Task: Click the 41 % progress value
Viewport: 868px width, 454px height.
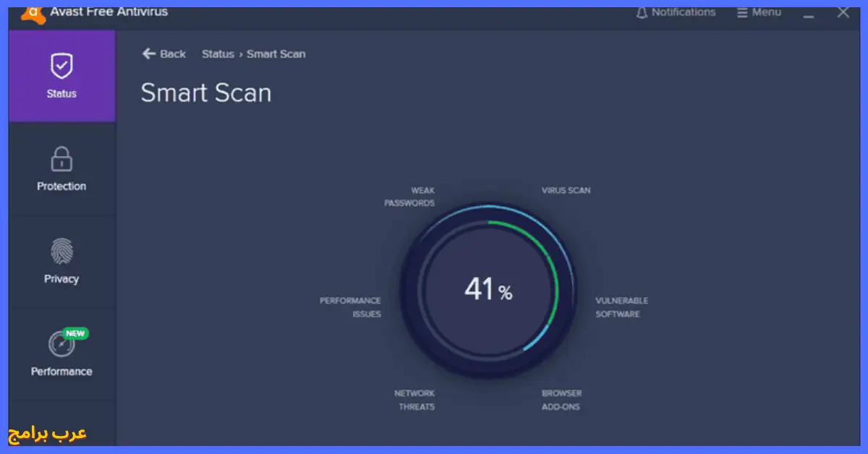Action: click(488, 290)
